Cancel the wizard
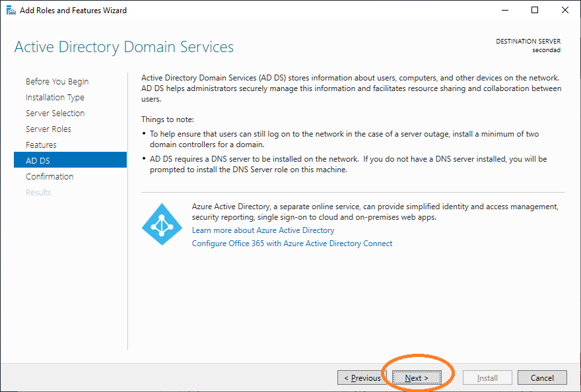This screenshot has height=392, width=581. pyautogui.click(x=542, y=378)
